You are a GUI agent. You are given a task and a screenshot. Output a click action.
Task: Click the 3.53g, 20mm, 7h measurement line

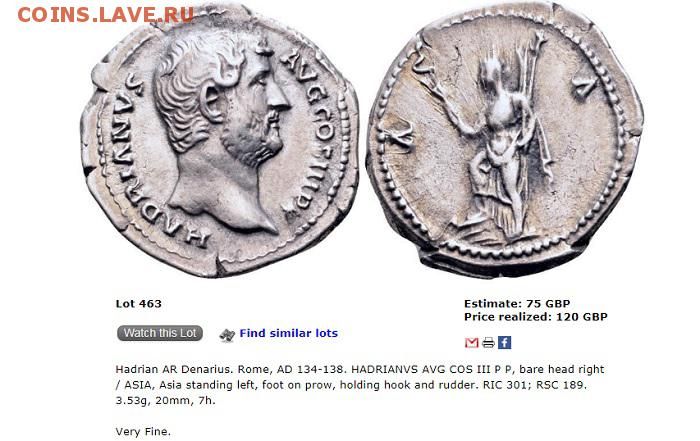(x=165, y=400)
